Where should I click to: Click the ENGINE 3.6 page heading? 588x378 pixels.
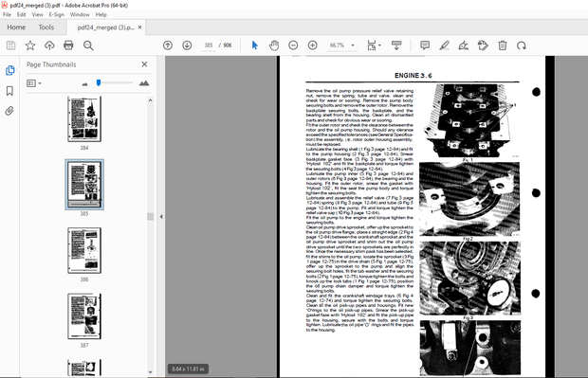click(x=413, y=76)
